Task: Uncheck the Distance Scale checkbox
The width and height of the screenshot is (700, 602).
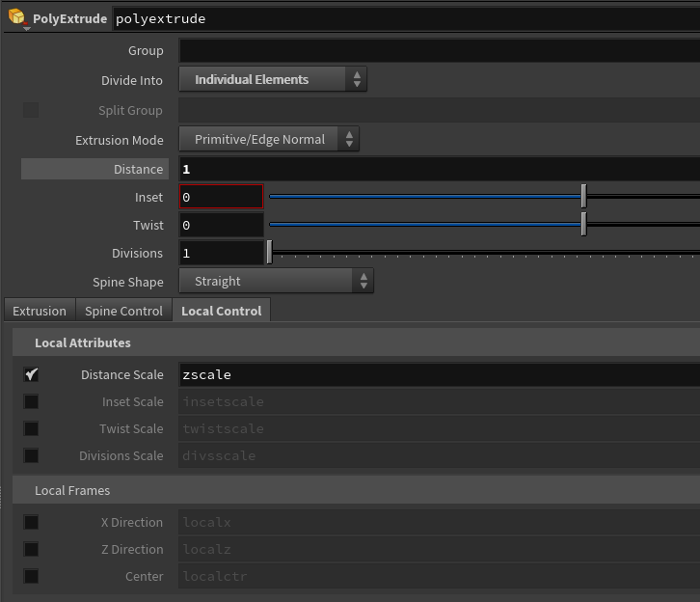Action: coord(31,374)
